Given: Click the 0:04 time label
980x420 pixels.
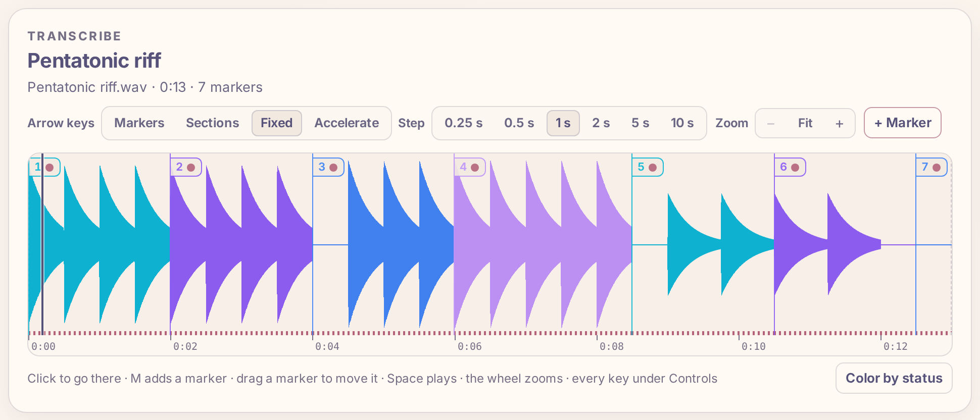Looking at the screenshot, I should [x=327, y=347].
